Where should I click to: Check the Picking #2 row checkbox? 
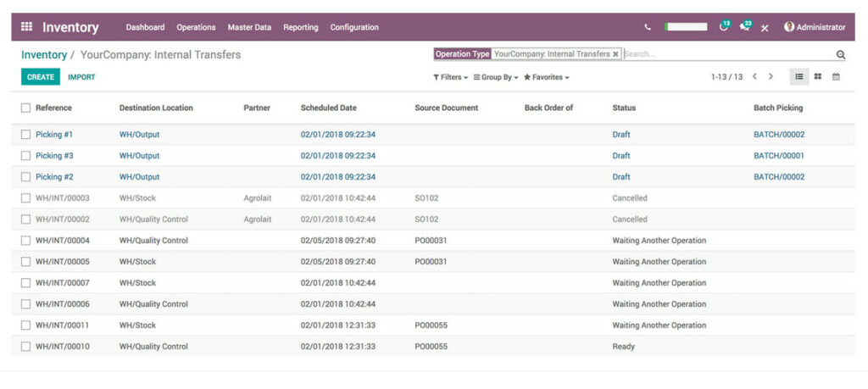(x=25, y=177)
